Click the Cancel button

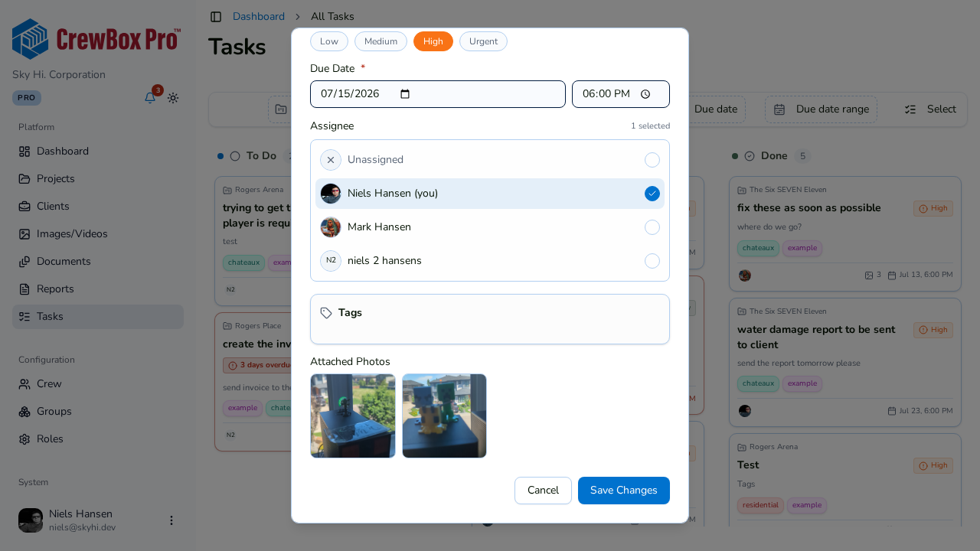[543, 491]
